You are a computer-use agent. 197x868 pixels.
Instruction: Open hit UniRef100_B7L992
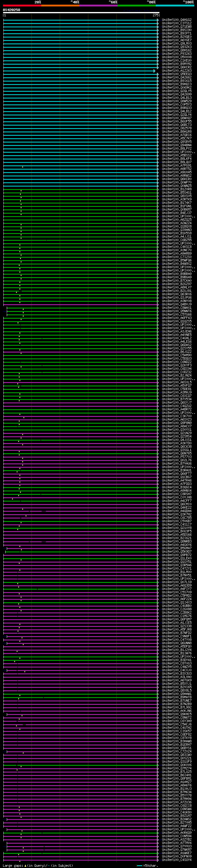pos(177,708)
